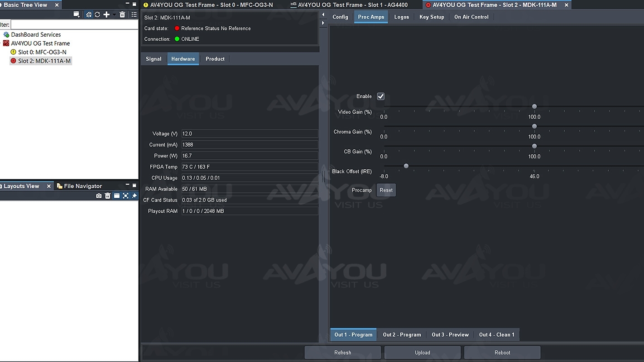Open dropdown arrow next to the add icon
Image resolution: width=644 pixels, height=362 pixels.
coord(114,14)
